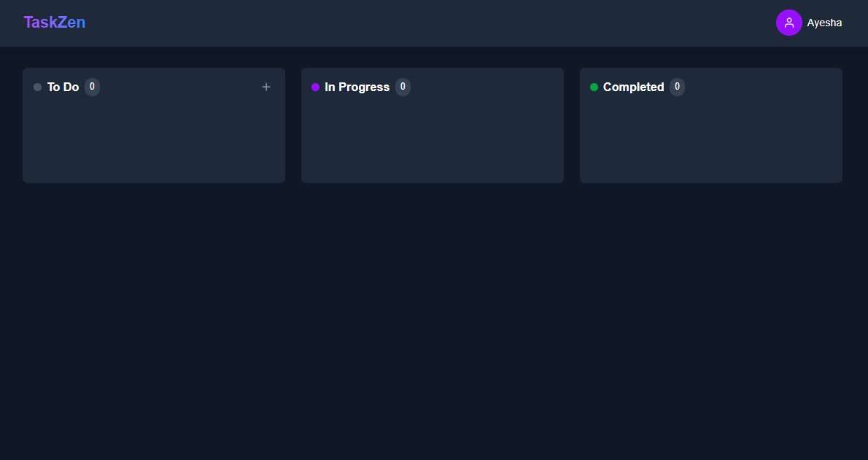Click the green dot beside Completed
The height and width of the screenshot is (460, 868).
pos(594,87)
